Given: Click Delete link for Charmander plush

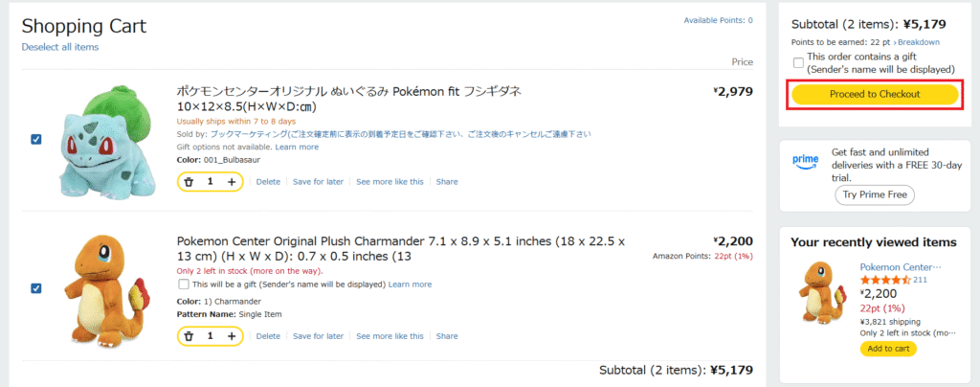Looking at the screenshot, I should point(268,336).
